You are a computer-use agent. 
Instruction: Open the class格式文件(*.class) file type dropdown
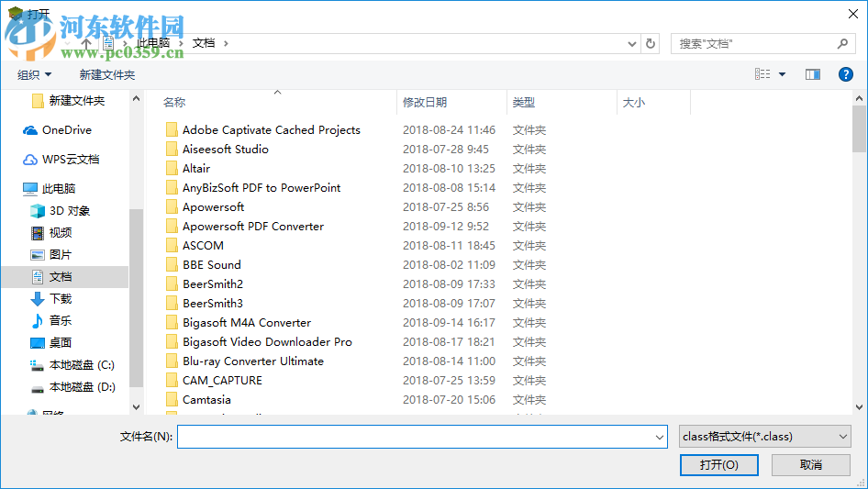[x=764, y=437]
